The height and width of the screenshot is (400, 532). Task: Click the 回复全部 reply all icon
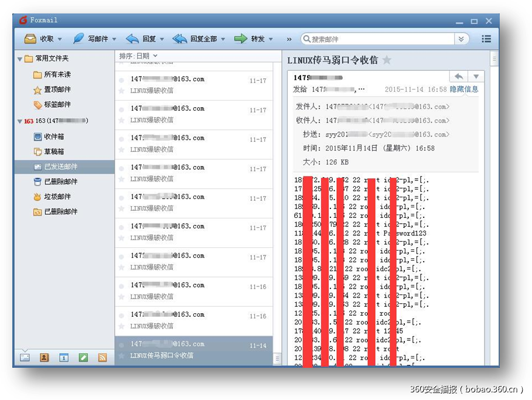coord(179,39)
